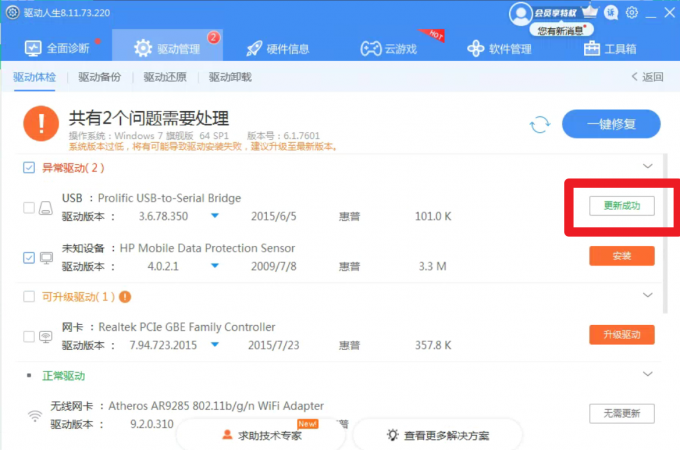Toggle the 异常驱动 group checkbox
680x450 pixels.
coord(29,167)
